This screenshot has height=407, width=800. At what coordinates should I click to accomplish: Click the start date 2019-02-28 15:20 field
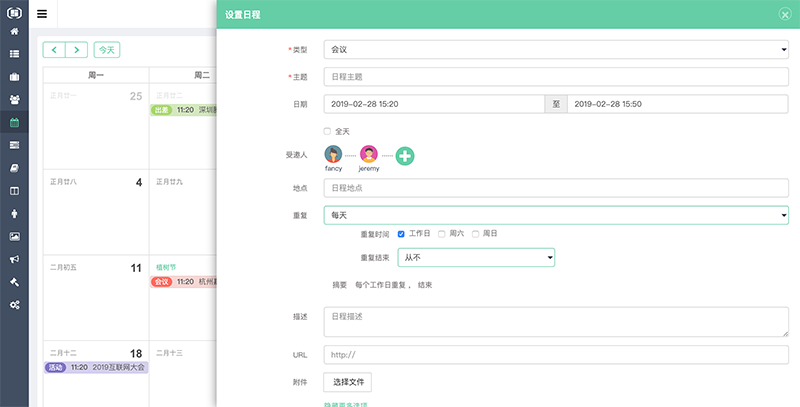click(434, 103)
